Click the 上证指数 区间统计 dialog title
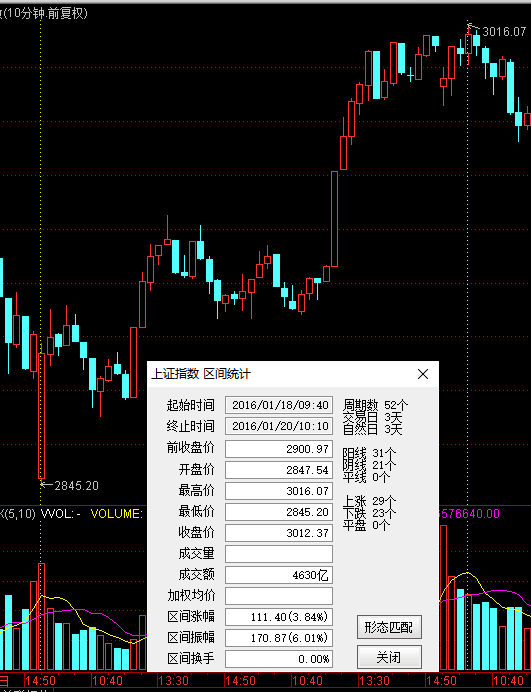The image size is (531, 692). tap(201, 374)
